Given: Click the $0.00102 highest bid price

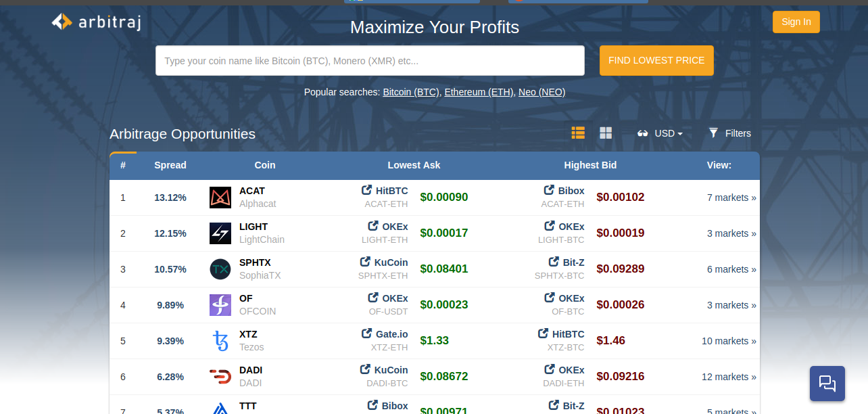Looking at the screenshot, I should click(x=621, y=198).
